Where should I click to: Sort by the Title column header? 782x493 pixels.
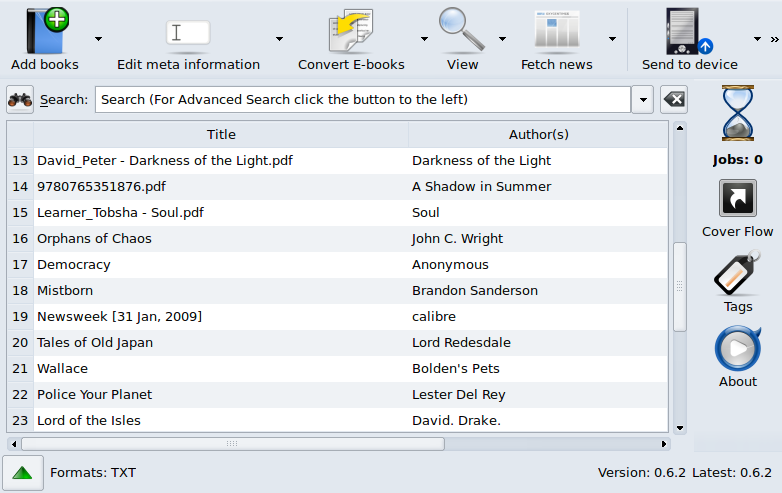221,134
